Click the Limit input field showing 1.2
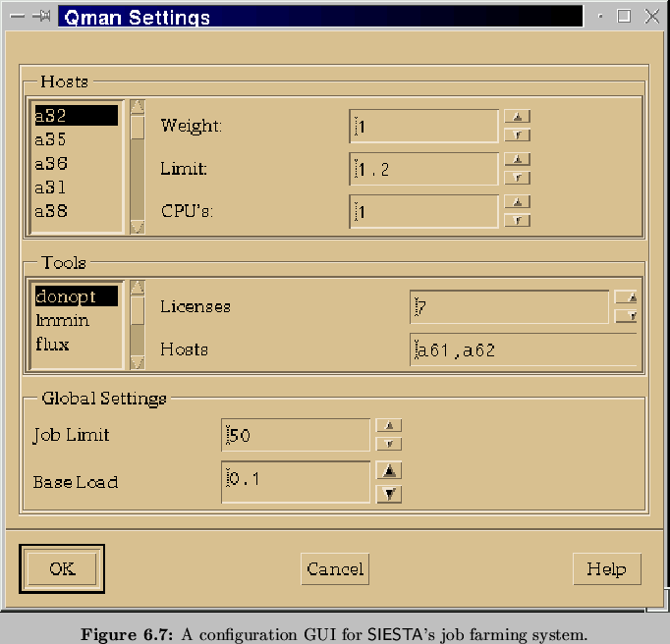This screenshot has height=644, width=670. coord(423,169)
